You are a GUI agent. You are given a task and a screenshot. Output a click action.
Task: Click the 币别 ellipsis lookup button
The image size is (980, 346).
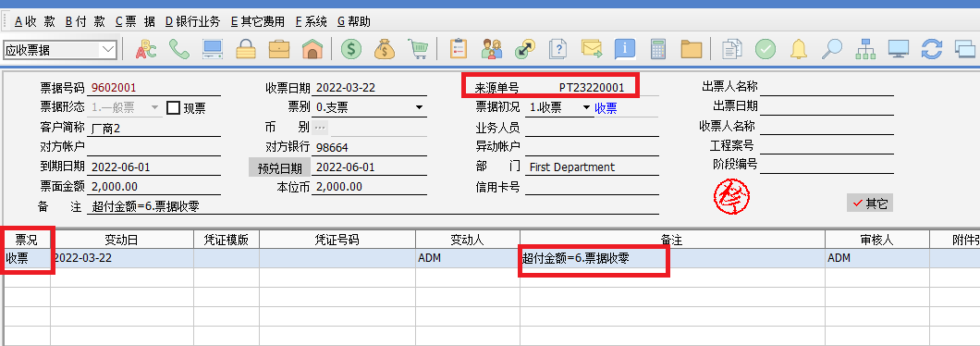click(x=320, y=128)
